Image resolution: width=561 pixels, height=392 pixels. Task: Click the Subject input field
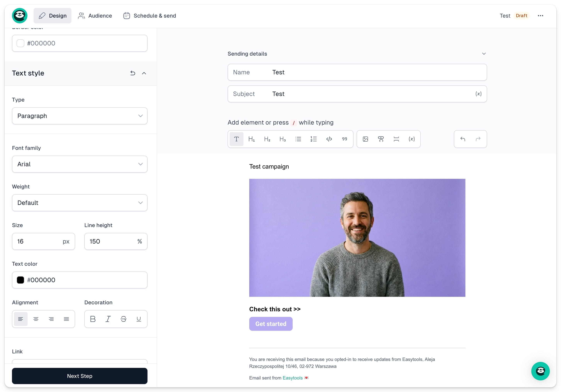point(367,94)
